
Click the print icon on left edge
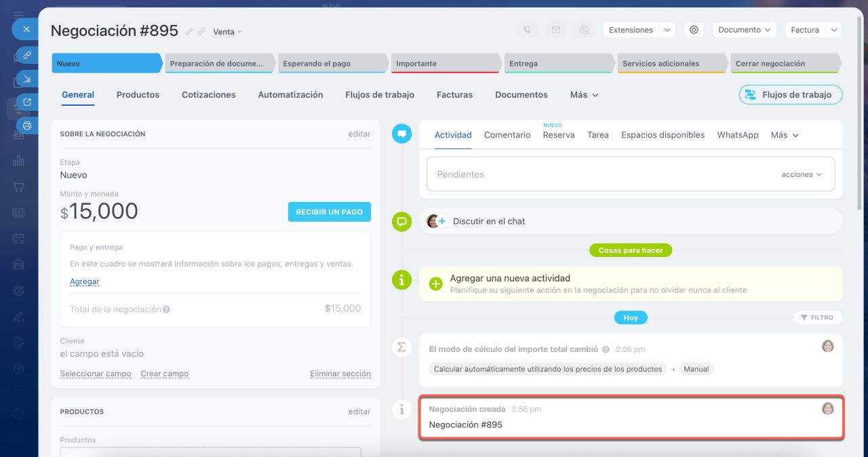[x=27, y=125]
